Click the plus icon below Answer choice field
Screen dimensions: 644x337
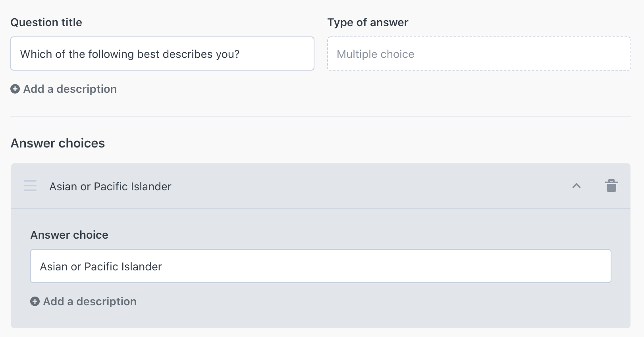(35, 301)
